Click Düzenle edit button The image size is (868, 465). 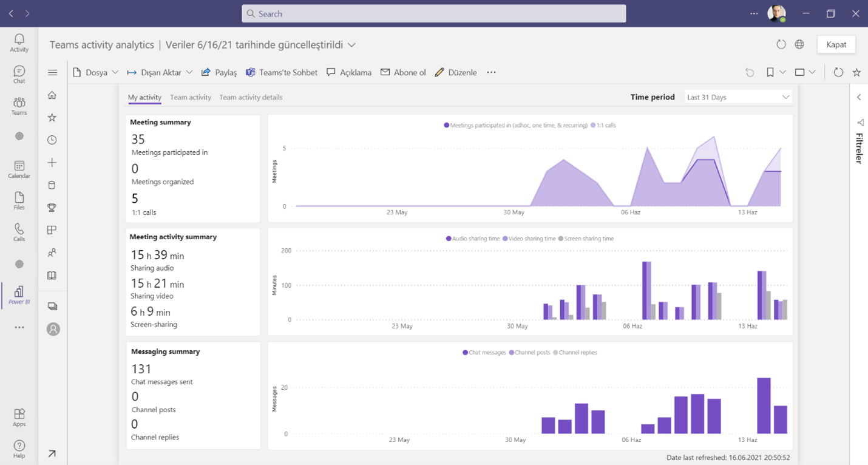click(x=456, y=72)
